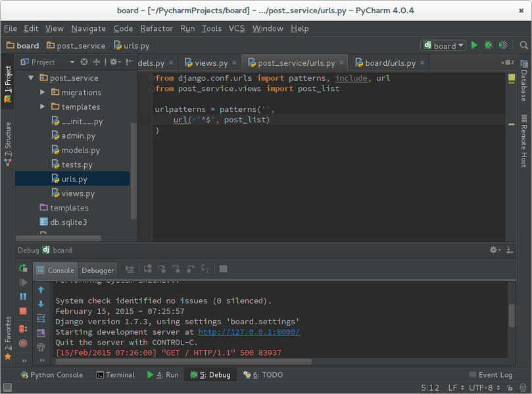Expand templates folder inside post_service
The image size is (532, 394).
(42, 107)
